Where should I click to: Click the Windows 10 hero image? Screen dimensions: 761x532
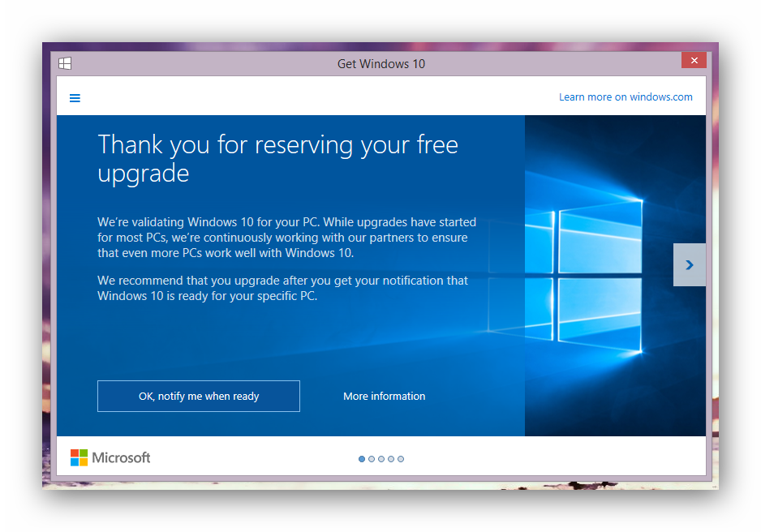click(x=616, y=276)
